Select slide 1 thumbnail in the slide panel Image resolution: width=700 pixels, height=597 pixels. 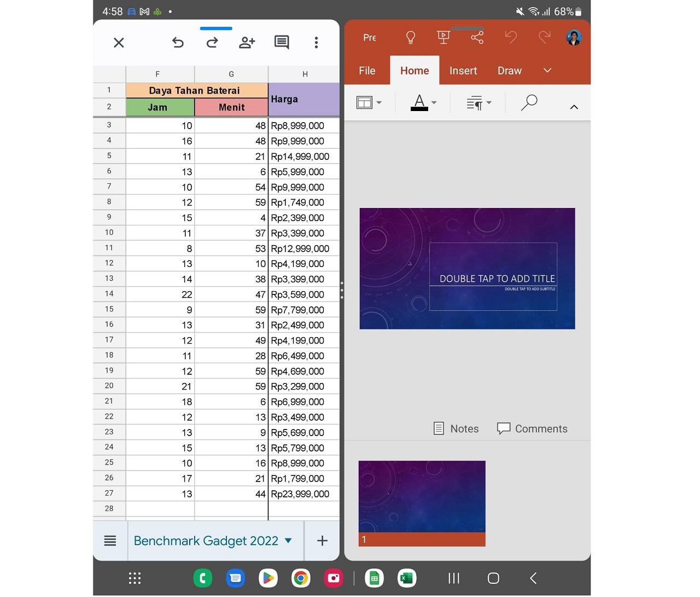(x=422, y=496)
